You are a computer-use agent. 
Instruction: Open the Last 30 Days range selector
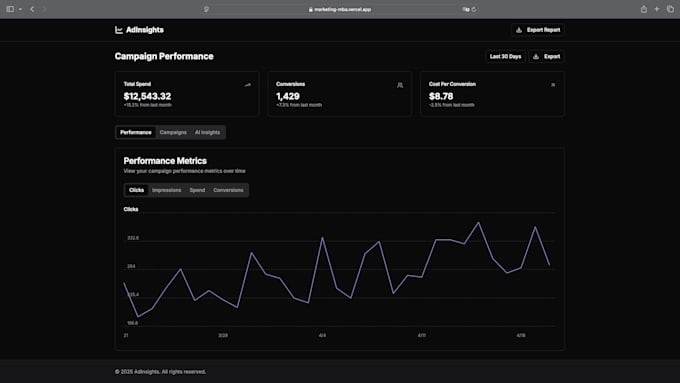click(x=505, y=56)
